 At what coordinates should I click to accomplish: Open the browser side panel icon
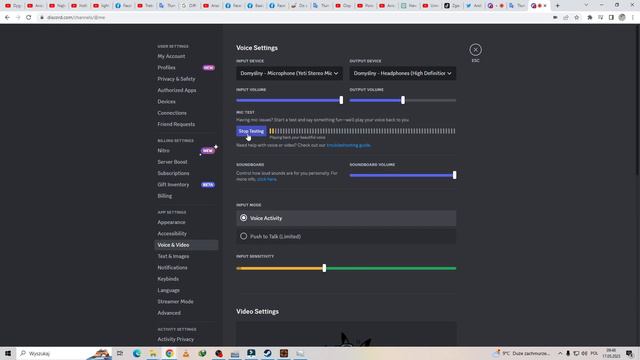tap(611, 18)
